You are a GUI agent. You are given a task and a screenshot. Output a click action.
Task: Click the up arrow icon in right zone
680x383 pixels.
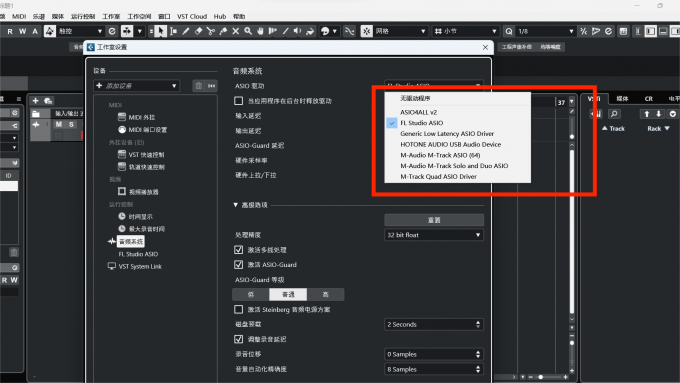(647, 114)
